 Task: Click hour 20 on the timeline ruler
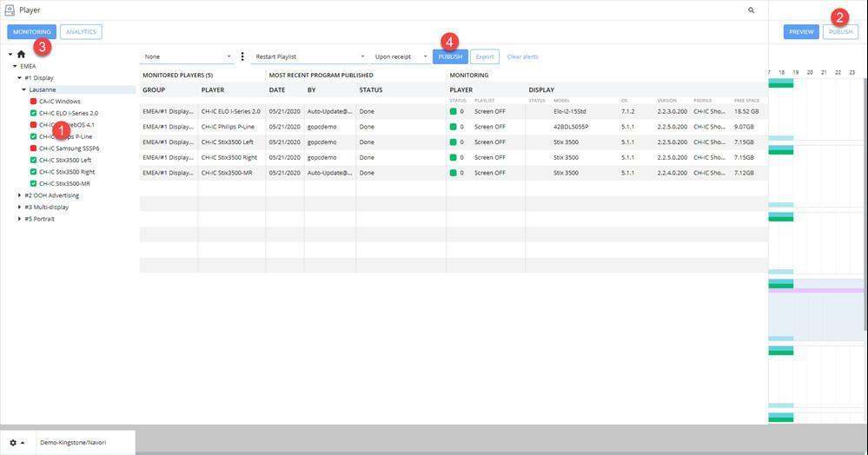[x=810, y=73]
